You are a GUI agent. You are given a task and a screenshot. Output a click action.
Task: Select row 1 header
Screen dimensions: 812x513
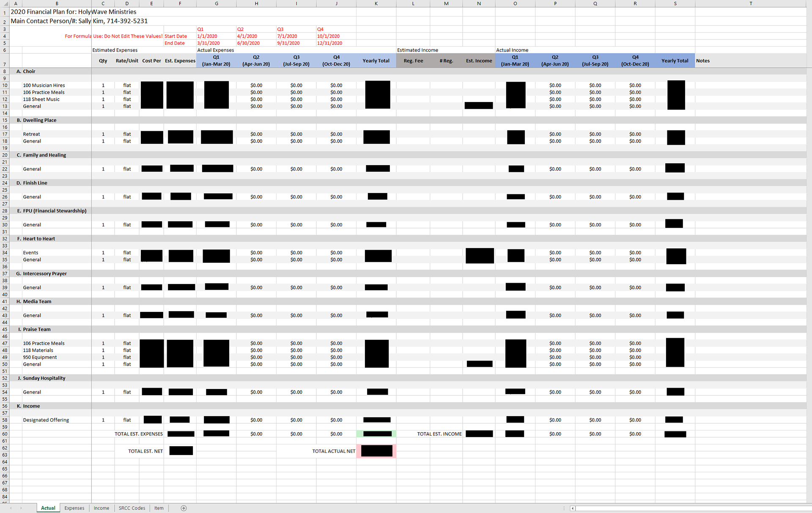tap(5, 12)
